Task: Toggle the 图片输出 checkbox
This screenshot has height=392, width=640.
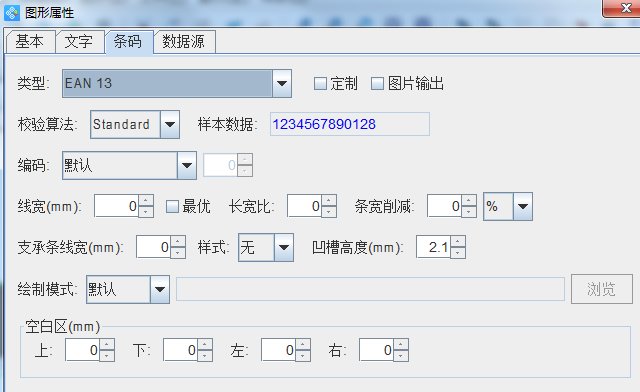Action: click(x=377, y=83)
